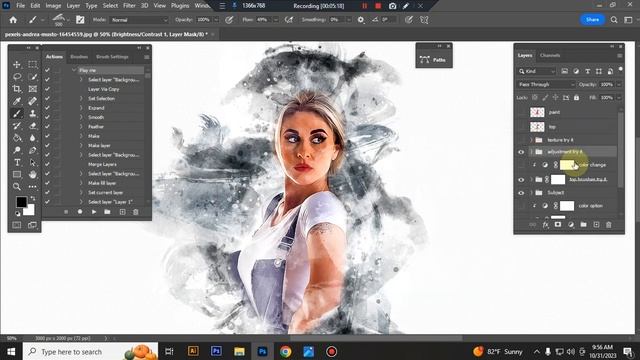
Task: Stop the screen recording
Action: click(378, 6)
